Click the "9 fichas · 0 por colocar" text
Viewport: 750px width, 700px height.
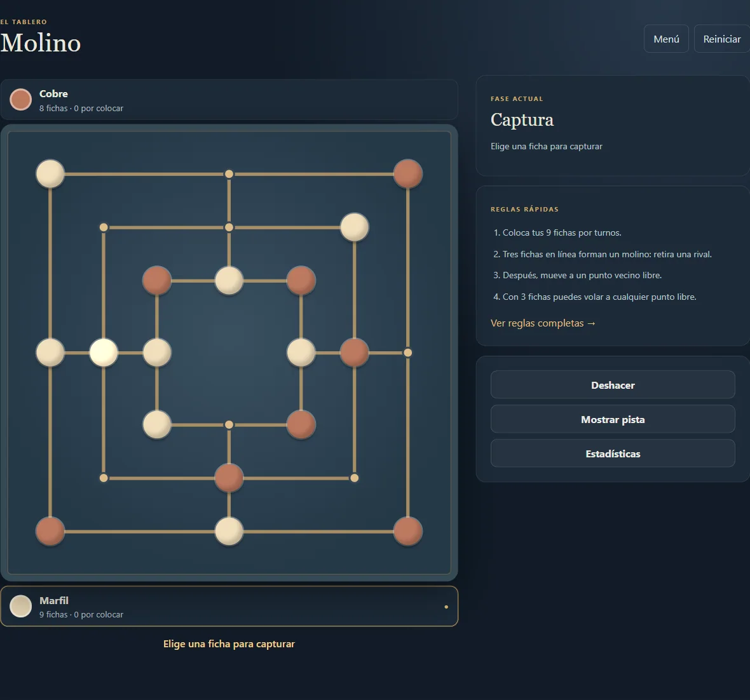81,615
